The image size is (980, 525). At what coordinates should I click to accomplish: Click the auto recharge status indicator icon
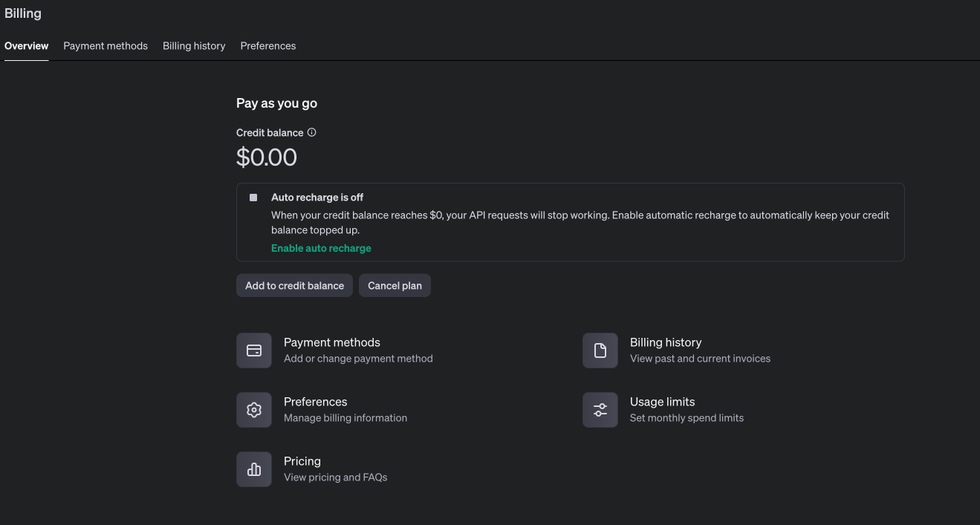click(x=253, y=197)
